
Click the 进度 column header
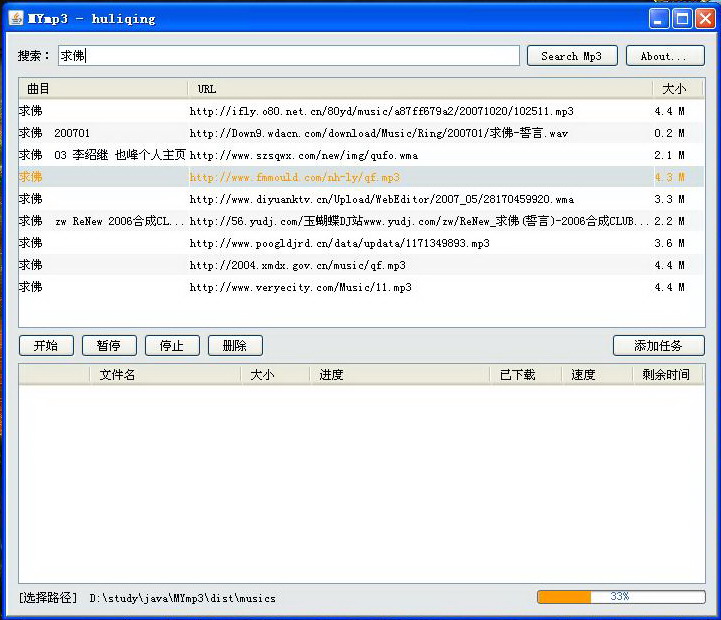click(400, 375)
